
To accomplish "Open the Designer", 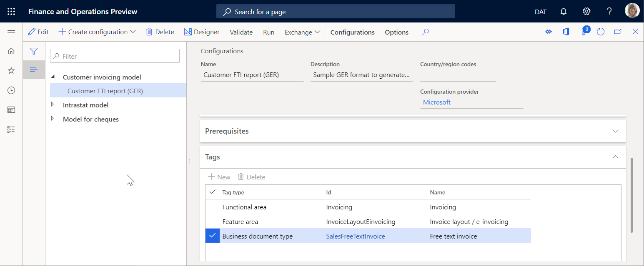I will click(201, 32).
